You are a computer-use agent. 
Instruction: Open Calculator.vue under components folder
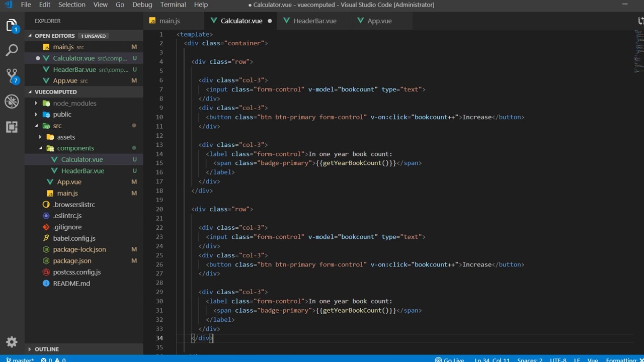point(84,159)
